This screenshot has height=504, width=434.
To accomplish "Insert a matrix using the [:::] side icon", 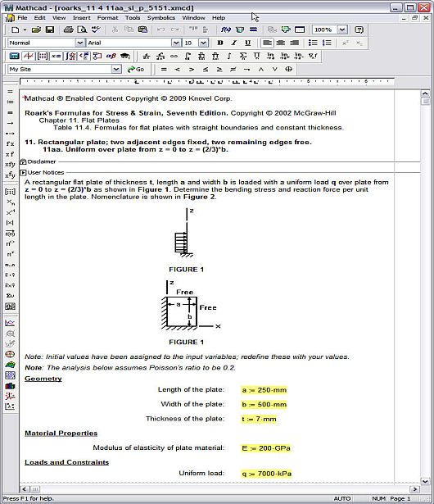I will click(x=10, y=192).
